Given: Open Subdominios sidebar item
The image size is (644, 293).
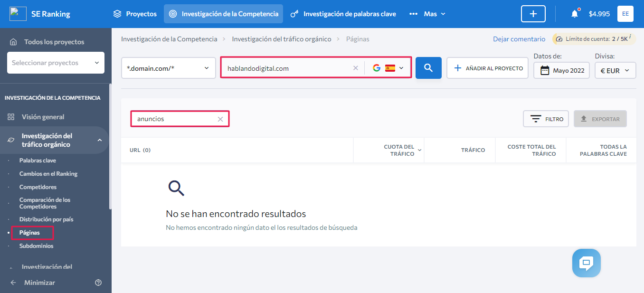Looking at the screenshot, I should [36, 246].
